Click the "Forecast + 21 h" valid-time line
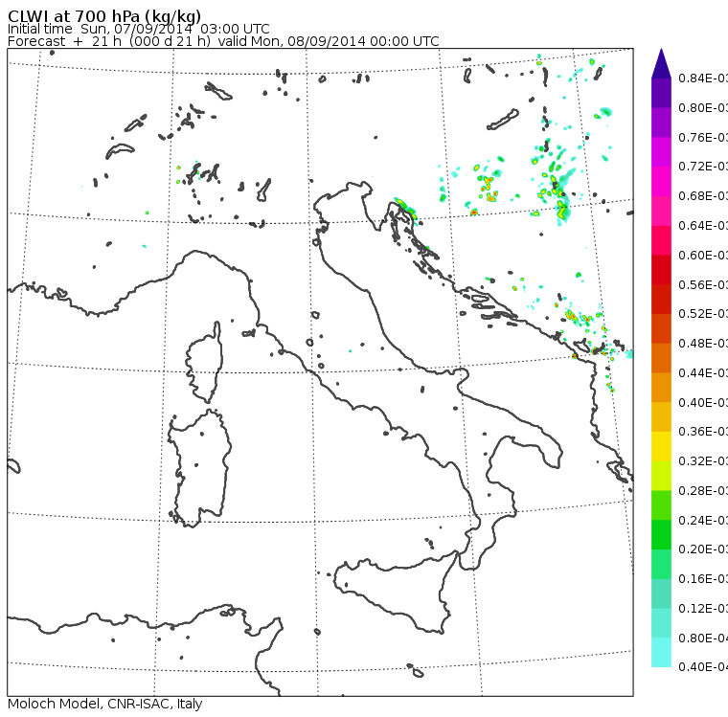The height and width of the screenshot is (717, 728). click(x=223, y=41)
